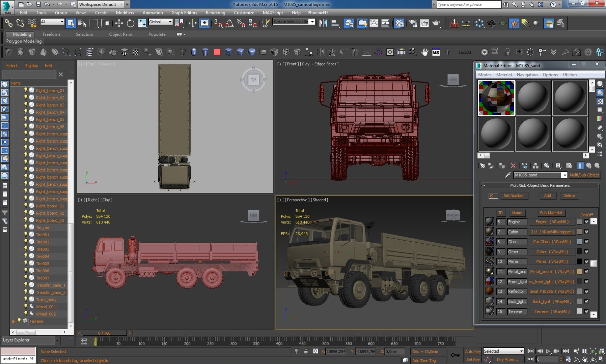Select the Select and Move tool
The image size is (606, 364).
pyautogui.click(x=119, y=23)
